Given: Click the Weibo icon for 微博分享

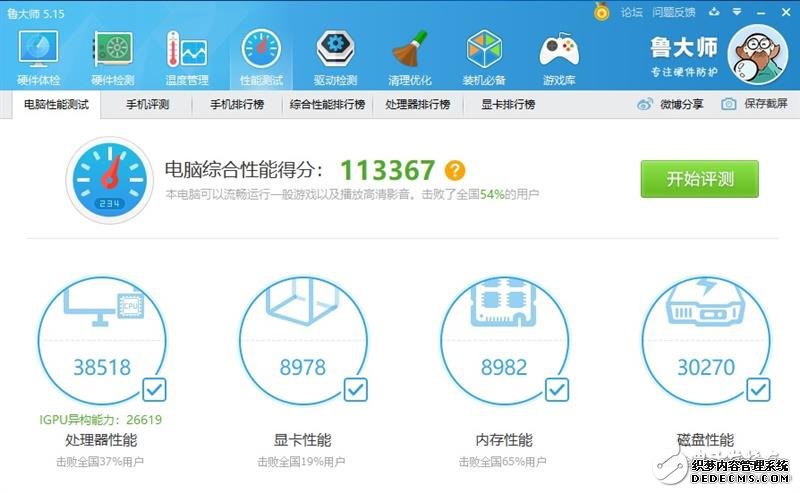Looking at the screenshot, I should point(645,104).
